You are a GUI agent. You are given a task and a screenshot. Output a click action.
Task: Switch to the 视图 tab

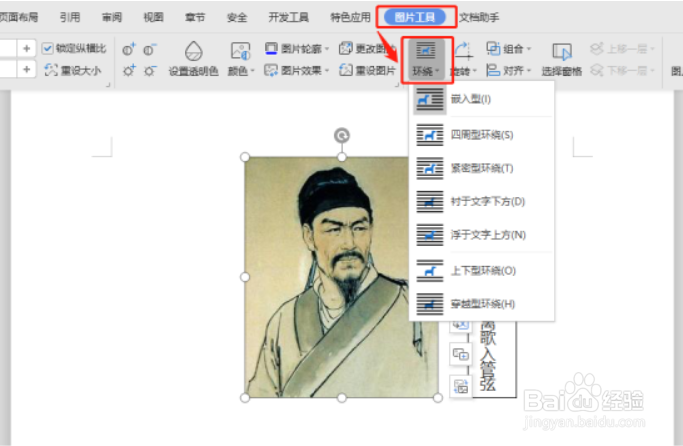pos(153,17)
